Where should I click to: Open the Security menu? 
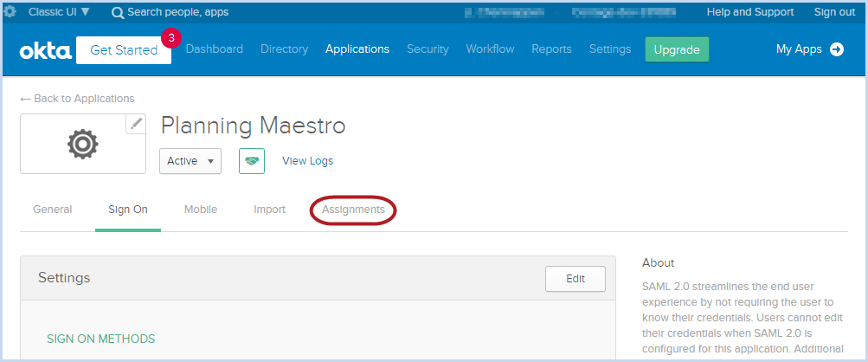pos(428,48)
